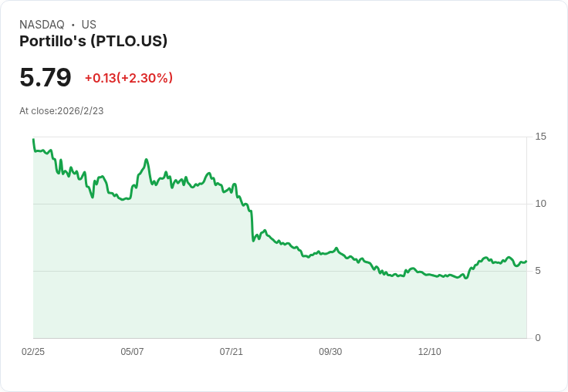The image size is (568, 392).
Task: Click the At close:2026/2/23 date text
Action: (x=62, y=111)
